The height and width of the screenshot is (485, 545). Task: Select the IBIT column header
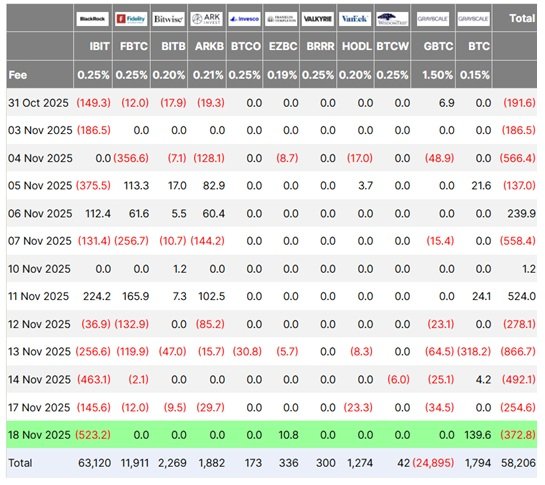pos(99,46)
